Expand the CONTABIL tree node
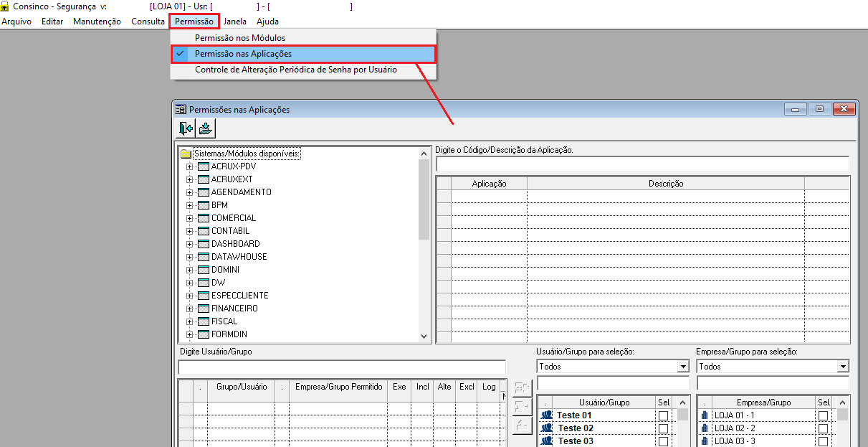The height and width of the screenshot is (447, 868). click(x=190, y=231)
